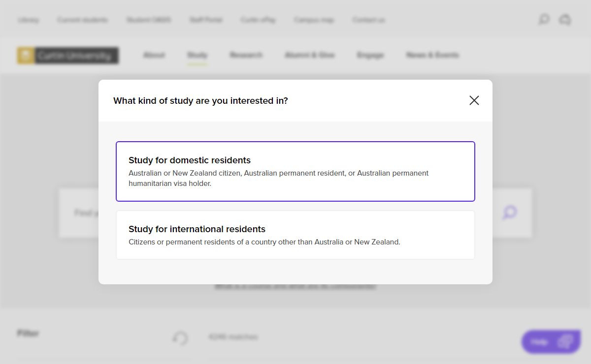Reset filters with the circular arrow icon
The height and width of the screenshot is (364, 591).
180,338
